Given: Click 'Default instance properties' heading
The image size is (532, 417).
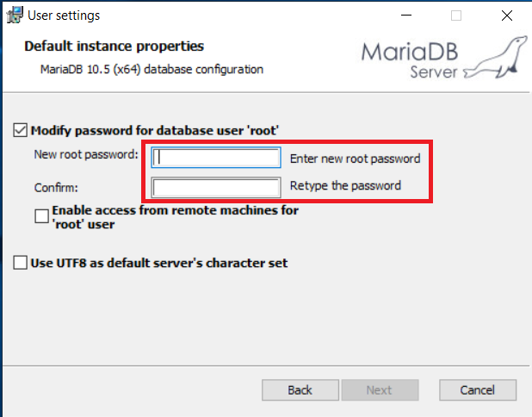Looking at the screenshot, I should point(114,47).
